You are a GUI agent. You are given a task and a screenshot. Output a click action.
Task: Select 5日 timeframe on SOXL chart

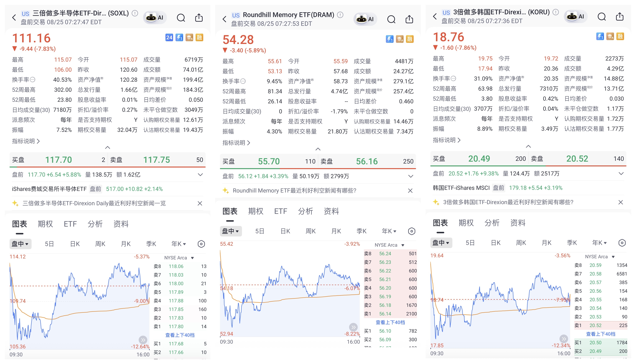[x=49, y=244]
